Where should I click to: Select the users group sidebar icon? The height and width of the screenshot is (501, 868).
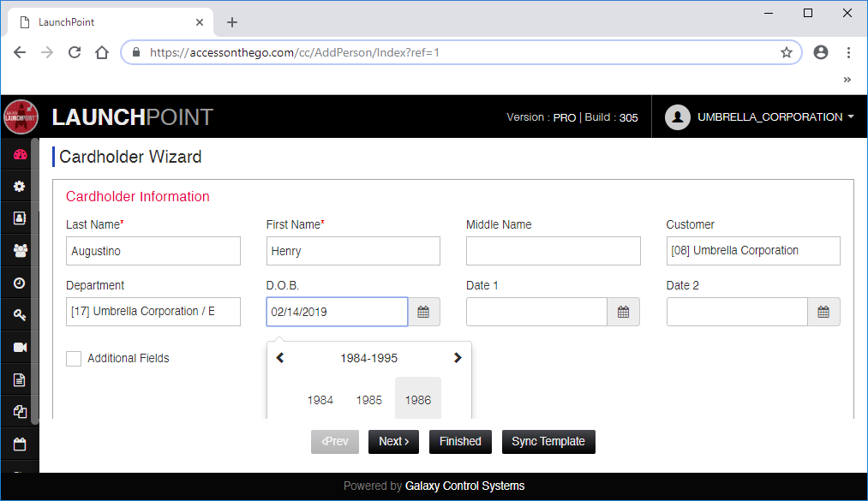(20, 250)
